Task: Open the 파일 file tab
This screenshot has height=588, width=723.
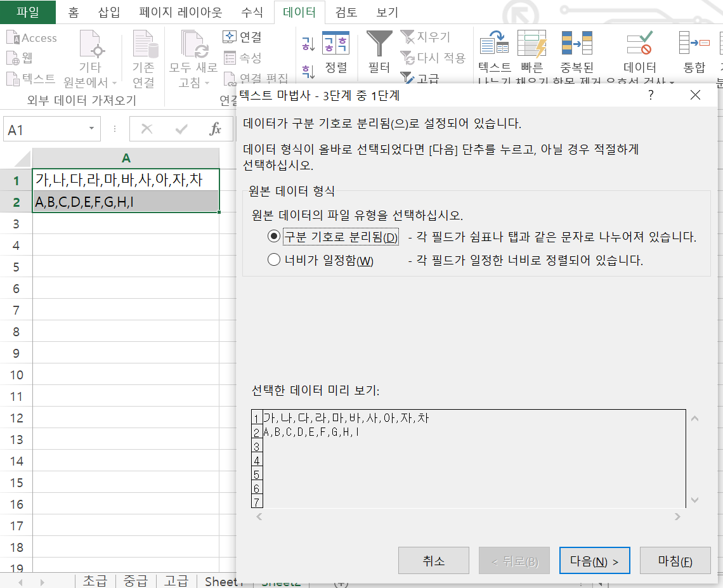Action: pos(28,12)
